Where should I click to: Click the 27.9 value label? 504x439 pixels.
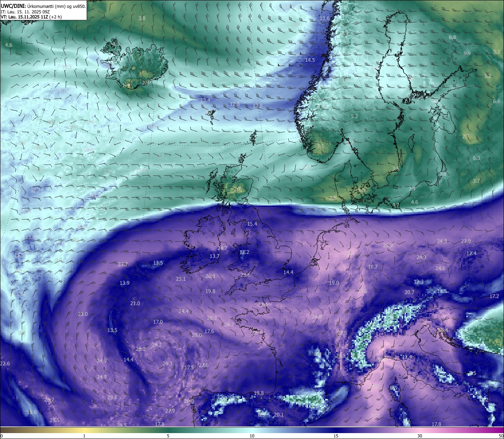tap(170, 411)
